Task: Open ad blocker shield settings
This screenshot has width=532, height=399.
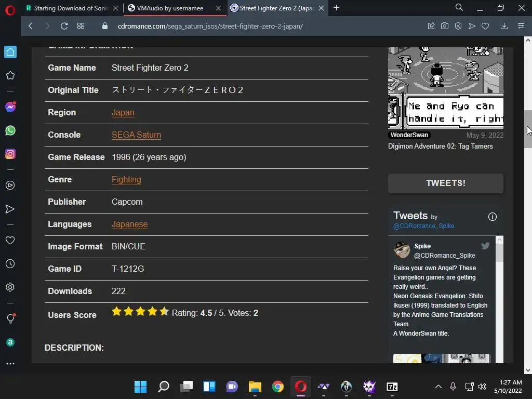Action: tap(458, 26)
